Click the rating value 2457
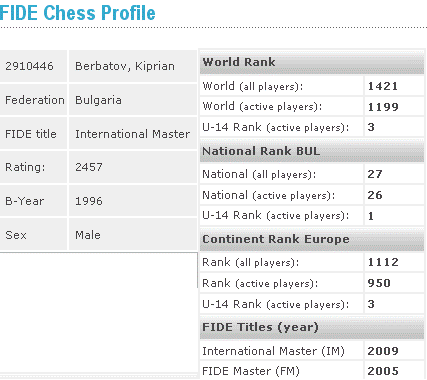Viewport: 427px width, 380px height. [89, 167]
